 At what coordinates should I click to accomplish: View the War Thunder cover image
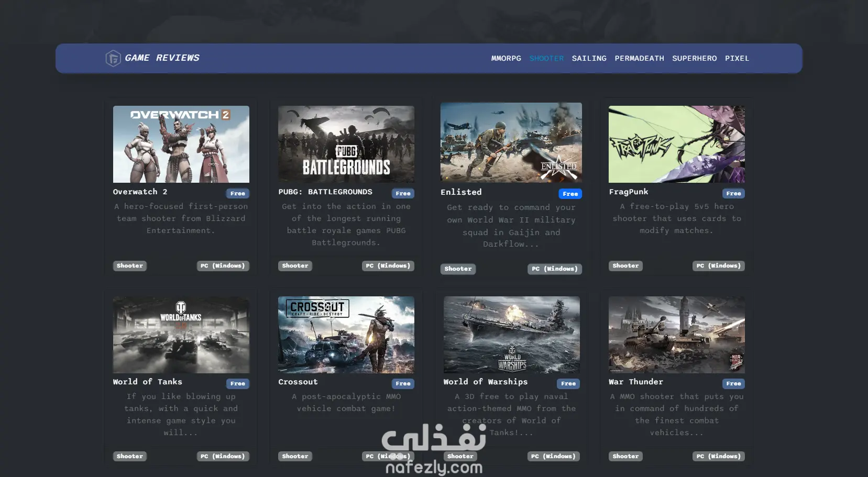coord(677,335)
